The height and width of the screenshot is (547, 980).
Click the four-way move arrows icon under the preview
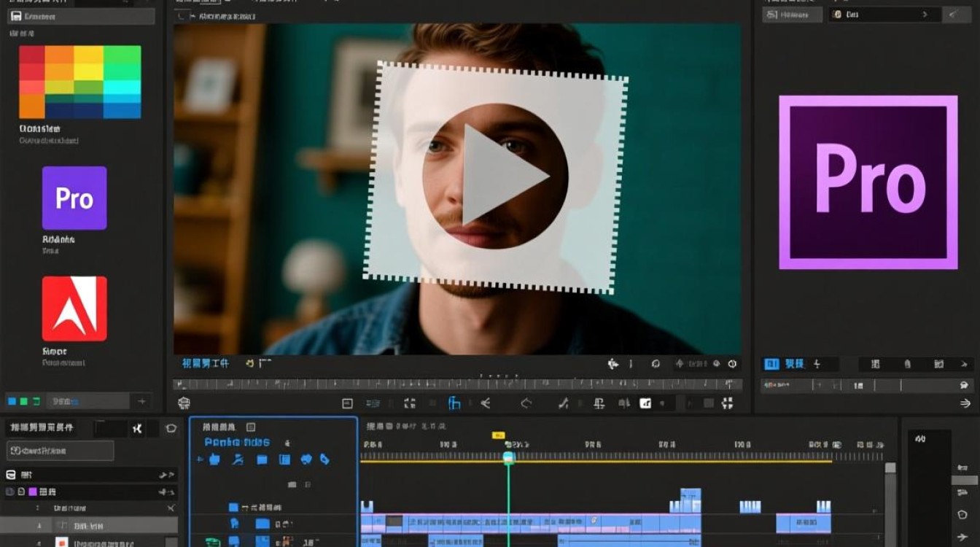click(612, 363)
